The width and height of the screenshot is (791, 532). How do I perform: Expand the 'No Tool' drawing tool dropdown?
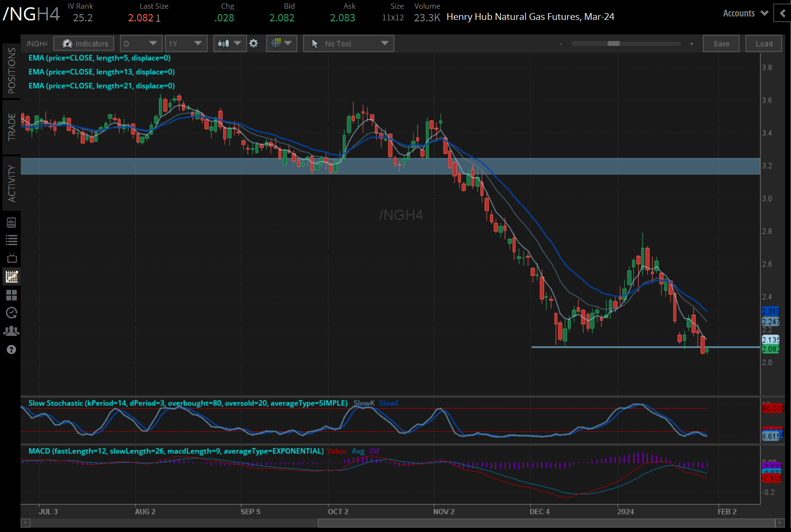click(348, 43)
